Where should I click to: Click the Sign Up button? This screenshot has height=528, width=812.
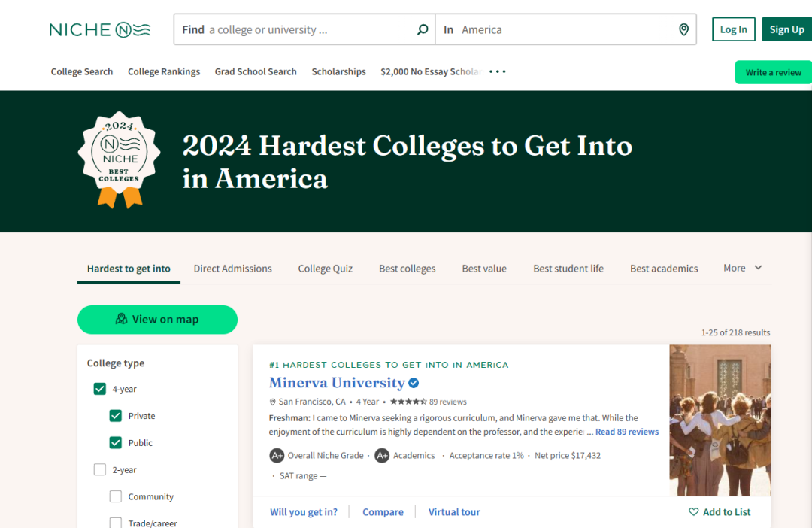(786, 29)
